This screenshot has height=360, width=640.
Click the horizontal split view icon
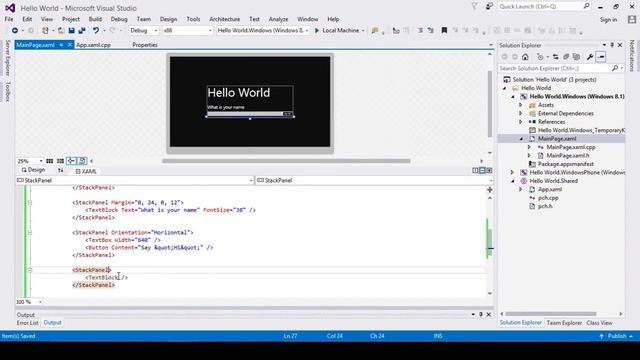482,170
